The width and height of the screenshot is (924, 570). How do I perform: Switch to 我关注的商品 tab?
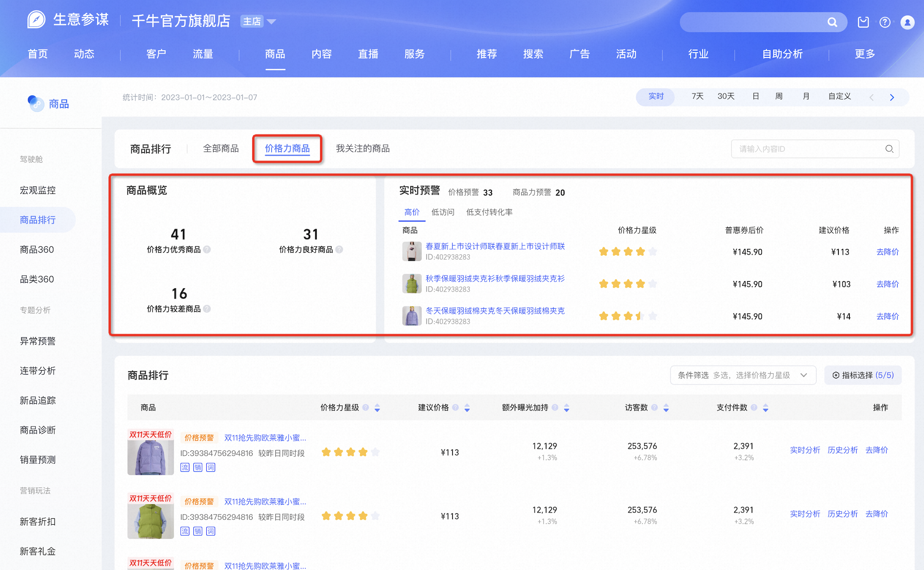pyautogui.click(x=363, y=149)
